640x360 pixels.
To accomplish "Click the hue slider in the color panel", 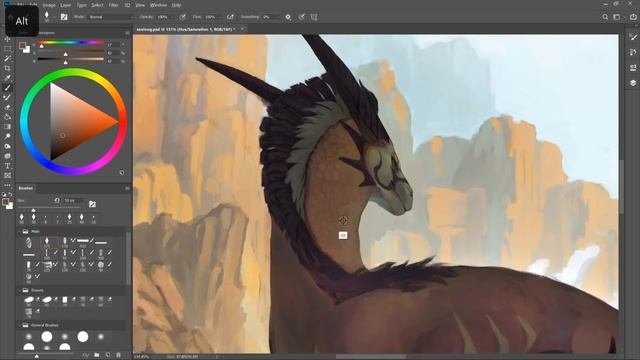I will (x=71, y=42).
